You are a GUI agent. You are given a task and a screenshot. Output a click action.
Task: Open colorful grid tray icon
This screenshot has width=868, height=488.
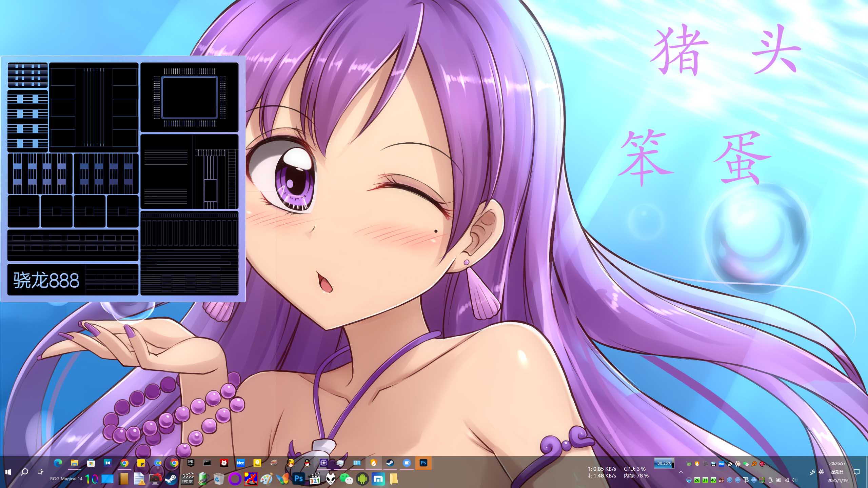[x=762, y=480]
